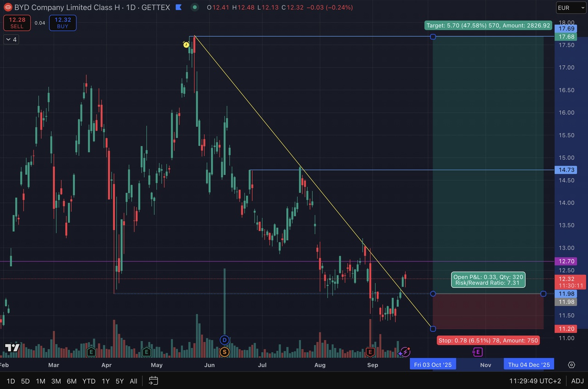The width and height of the screenshot is (588, 389).
Task: Select the target level handle of long position
Action: [433, 36]
